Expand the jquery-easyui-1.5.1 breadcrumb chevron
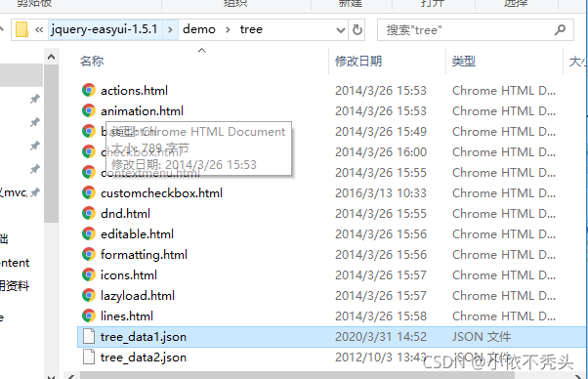The height and width of the screenshot is (379, 588). coord(170,29)
